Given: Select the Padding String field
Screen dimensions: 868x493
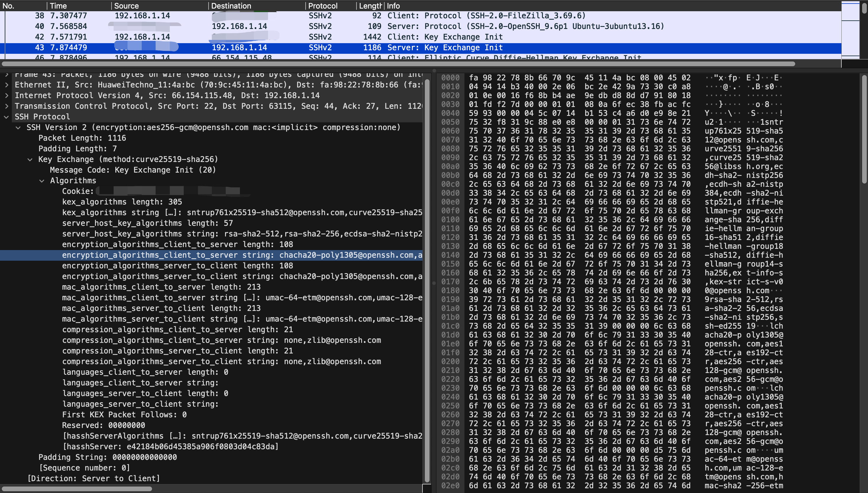Looking at the screenshot, I should (211, 458).
